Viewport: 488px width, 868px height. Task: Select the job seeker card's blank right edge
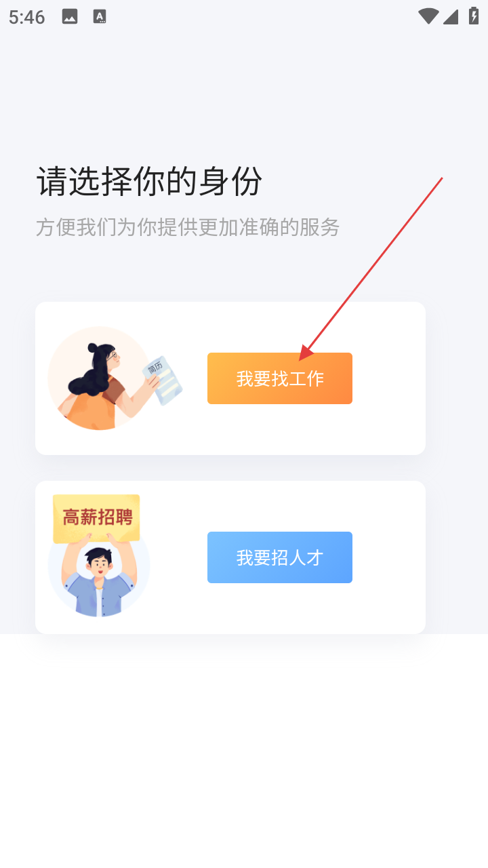pos(390,378)
